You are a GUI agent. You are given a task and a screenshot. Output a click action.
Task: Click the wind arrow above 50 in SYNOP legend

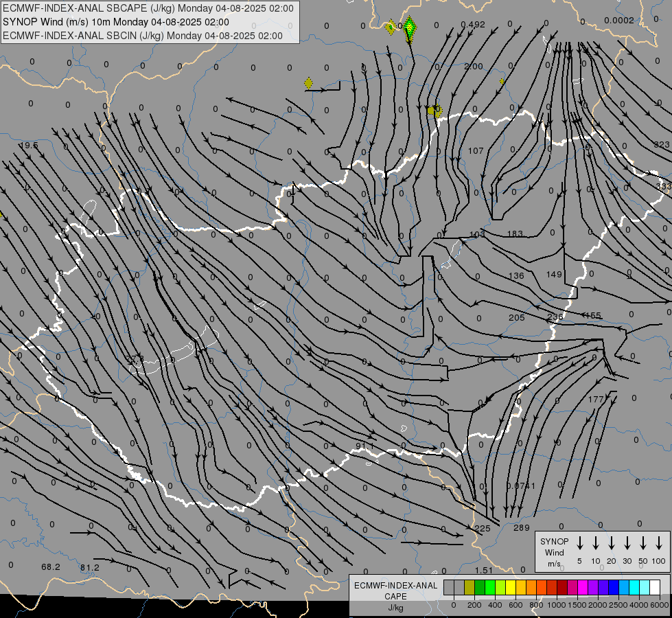(x=643, y=543)
